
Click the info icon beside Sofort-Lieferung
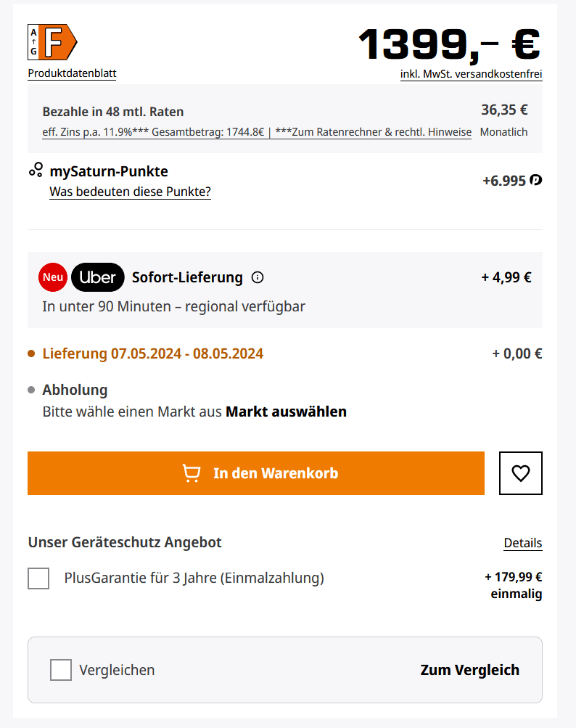257,277
